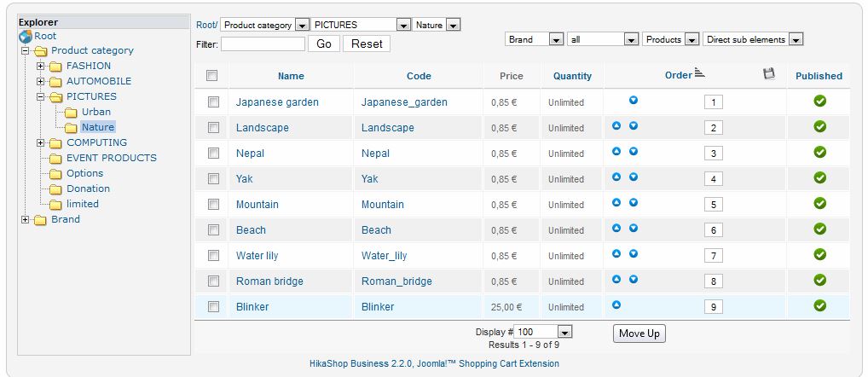This screenshot has height=377, width=868.
Task: Click the Order sort direction icon
Action: click(x=700, y=73)
